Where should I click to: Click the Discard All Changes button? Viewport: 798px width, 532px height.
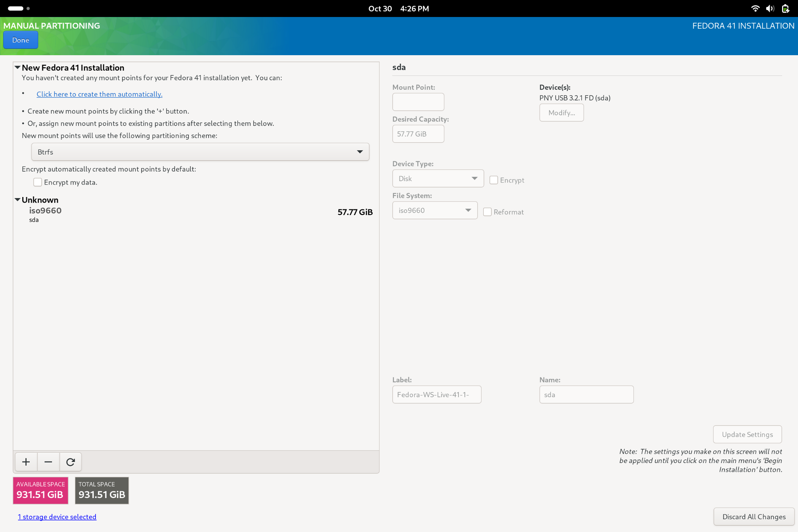coord(753,517)
